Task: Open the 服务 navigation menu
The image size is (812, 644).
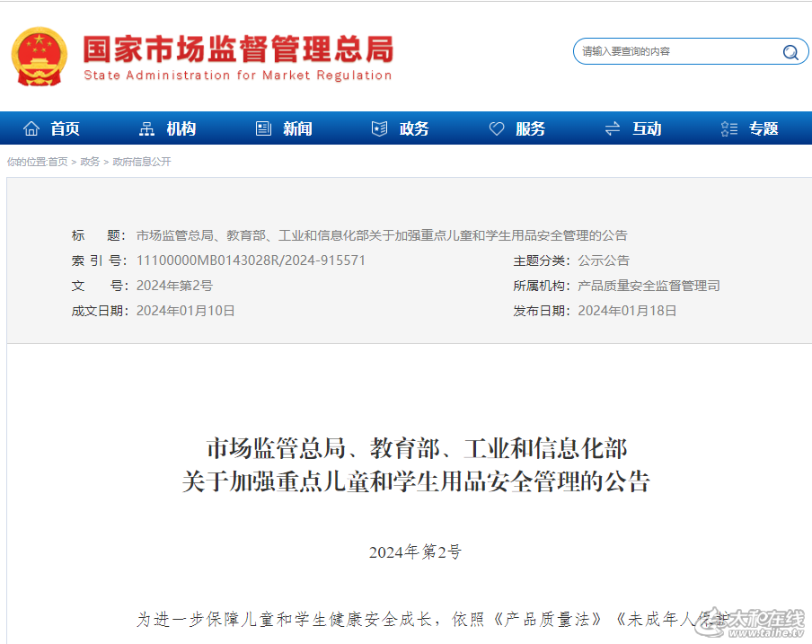Action: (531, 128)
